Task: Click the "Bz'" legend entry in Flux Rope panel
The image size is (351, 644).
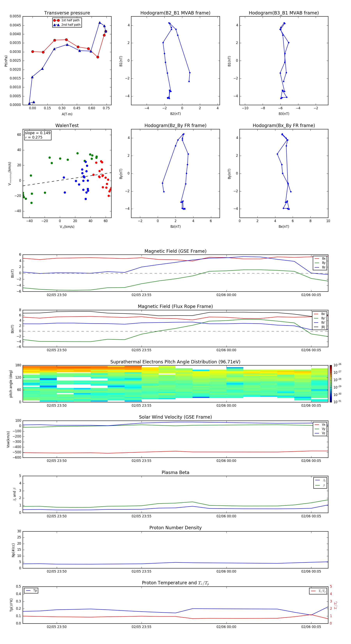Action: [x=320, y=323]
